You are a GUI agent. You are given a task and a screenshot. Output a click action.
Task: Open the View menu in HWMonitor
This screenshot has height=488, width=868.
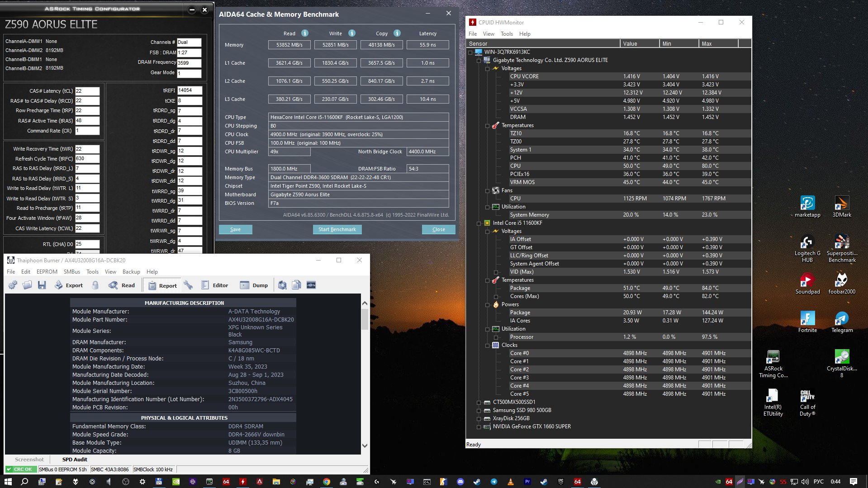pos(489,34)
